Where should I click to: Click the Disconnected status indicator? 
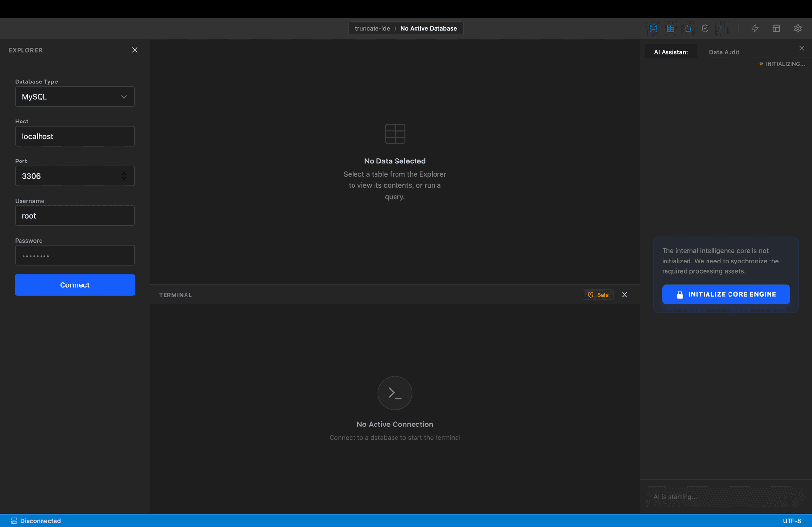36,521
